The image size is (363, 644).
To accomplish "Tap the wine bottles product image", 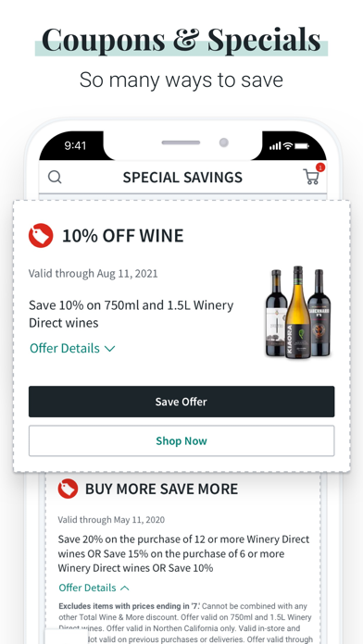I will point(298,313).
